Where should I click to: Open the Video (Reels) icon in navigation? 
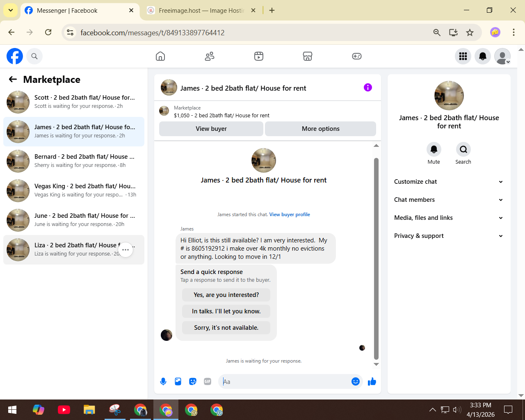(259, 56)
